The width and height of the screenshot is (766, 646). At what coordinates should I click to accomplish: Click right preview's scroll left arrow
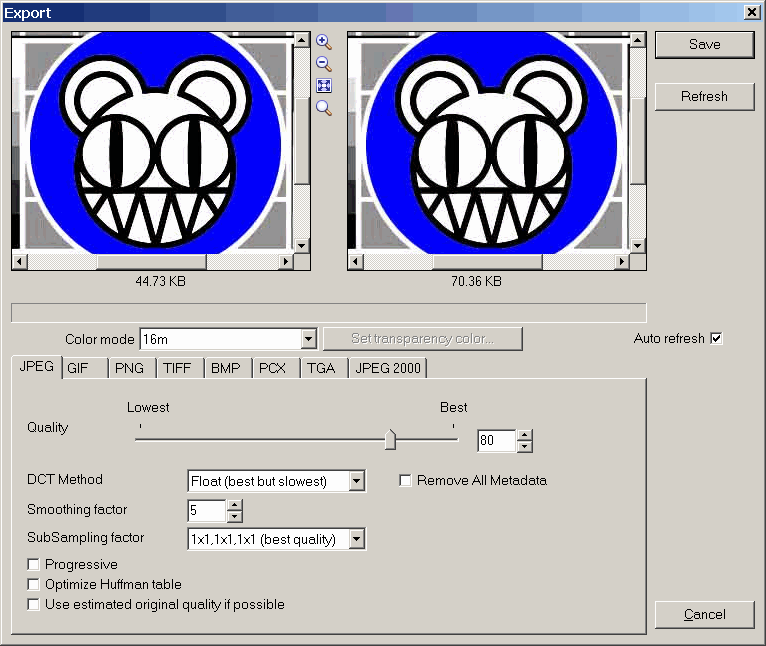click(355, 261)
